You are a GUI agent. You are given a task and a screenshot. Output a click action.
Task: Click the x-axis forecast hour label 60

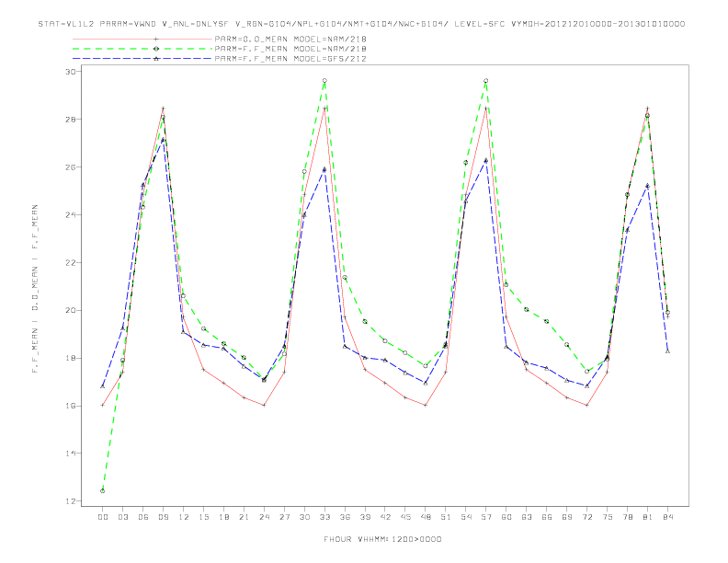coord(506,517)
